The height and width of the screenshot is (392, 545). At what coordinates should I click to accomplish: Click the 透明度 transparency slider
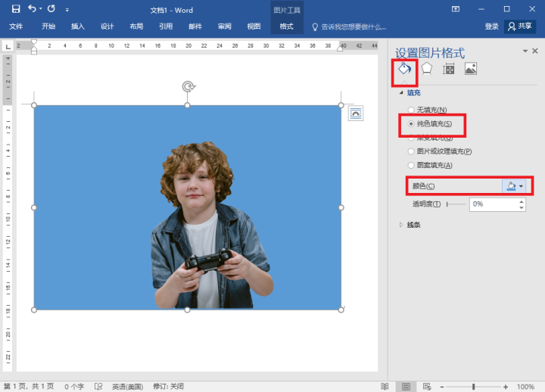(456, 204)
